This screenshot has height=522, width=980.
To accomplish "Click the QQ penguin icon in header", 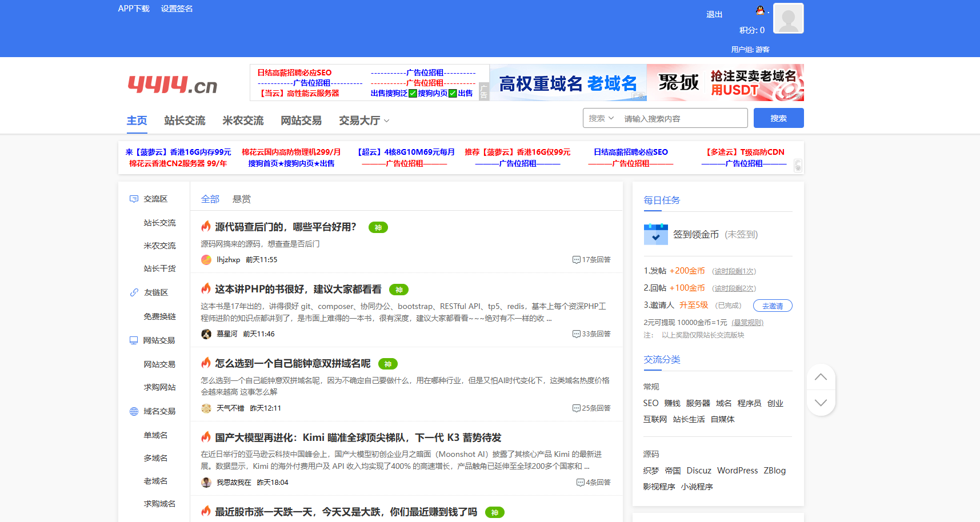I will (760, 10).
